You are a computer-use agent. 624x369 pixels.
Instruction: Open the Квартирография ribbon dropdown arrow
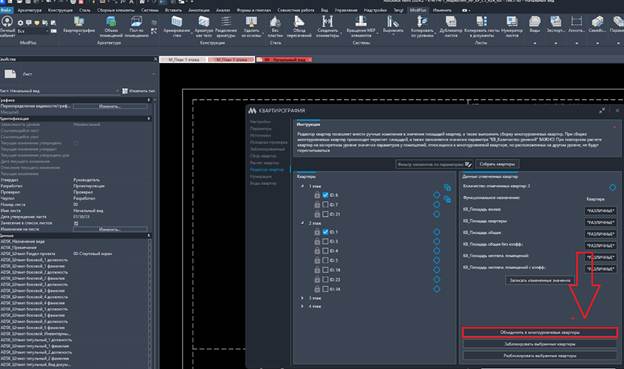tap(79, 35)
